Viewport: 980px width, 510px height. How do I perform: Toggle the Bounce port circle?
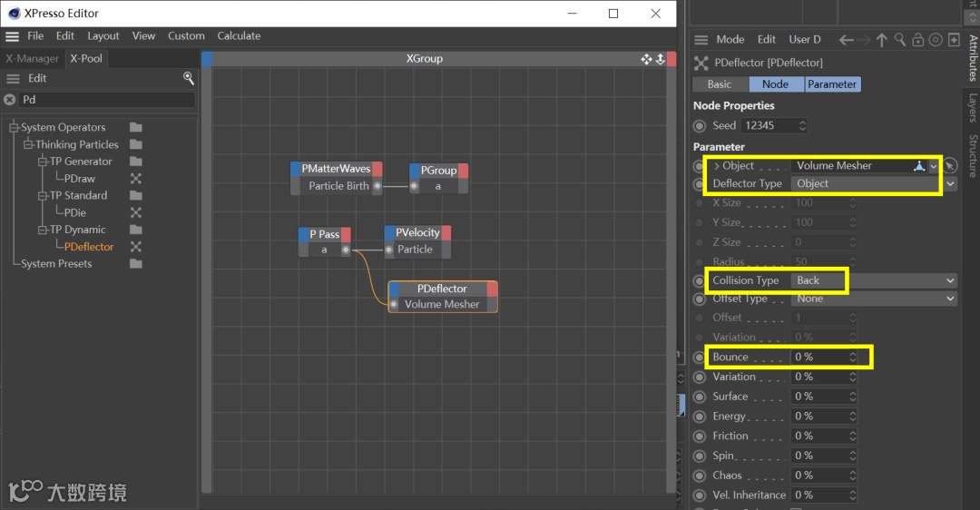[700, 358]
